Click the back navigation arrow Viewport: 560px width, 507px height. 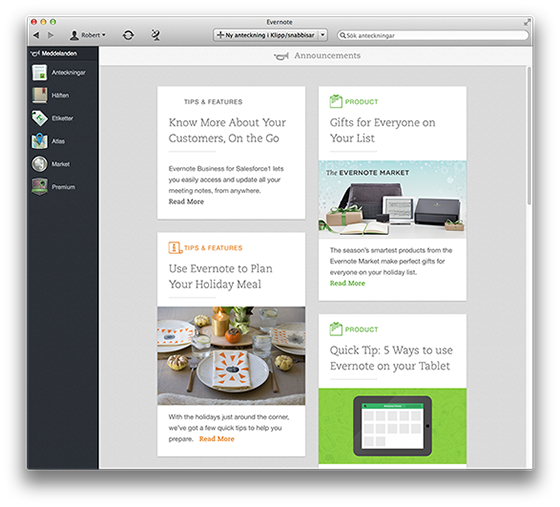(x=36, y=35)
